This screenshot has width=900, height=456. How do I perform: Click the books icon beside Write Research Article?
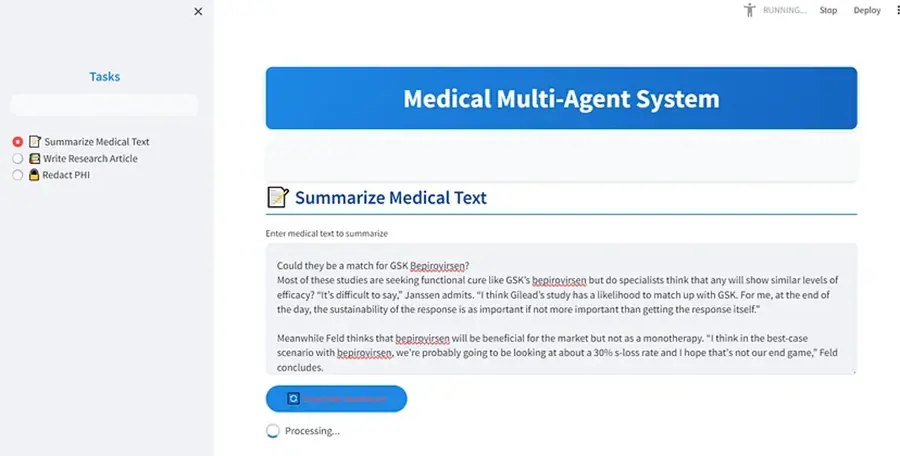click(x=35, y=158)
